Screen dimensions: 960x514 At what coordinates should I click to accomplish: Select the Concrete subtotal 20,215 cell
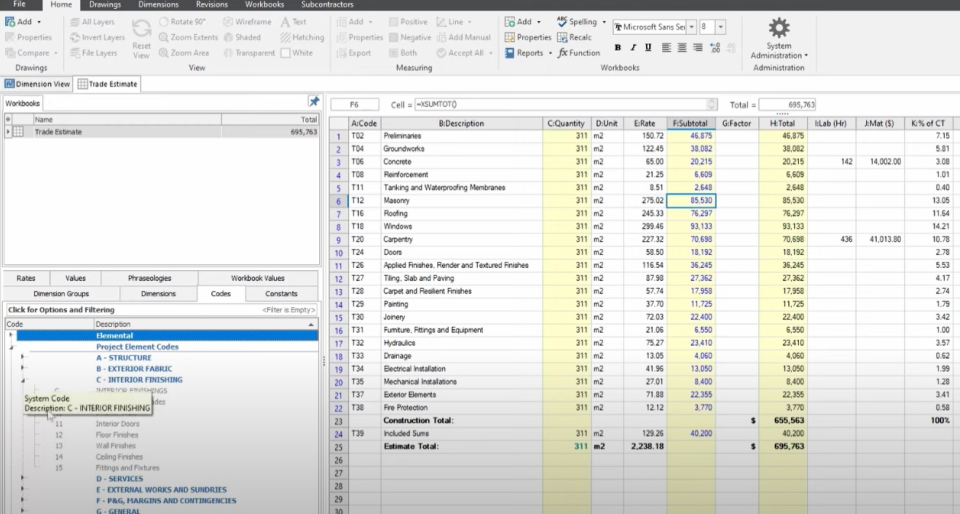click(691, 162)
